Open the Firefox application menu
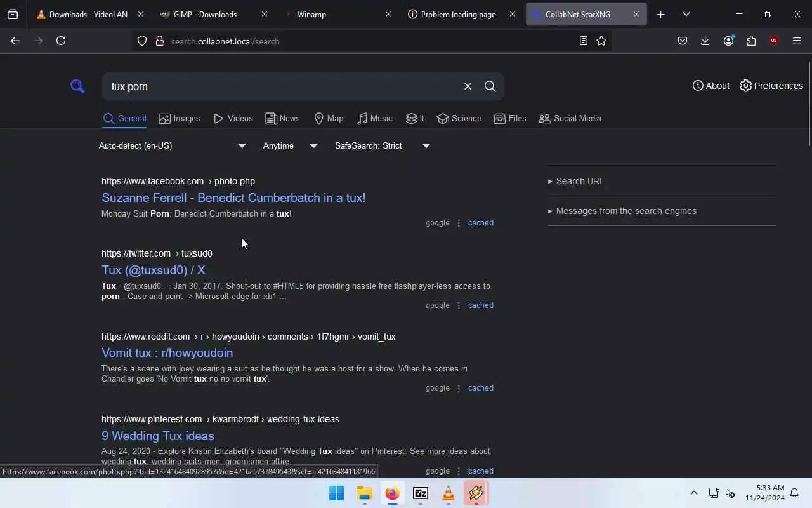Screen dimensions: 812x508 click(797, 41)
